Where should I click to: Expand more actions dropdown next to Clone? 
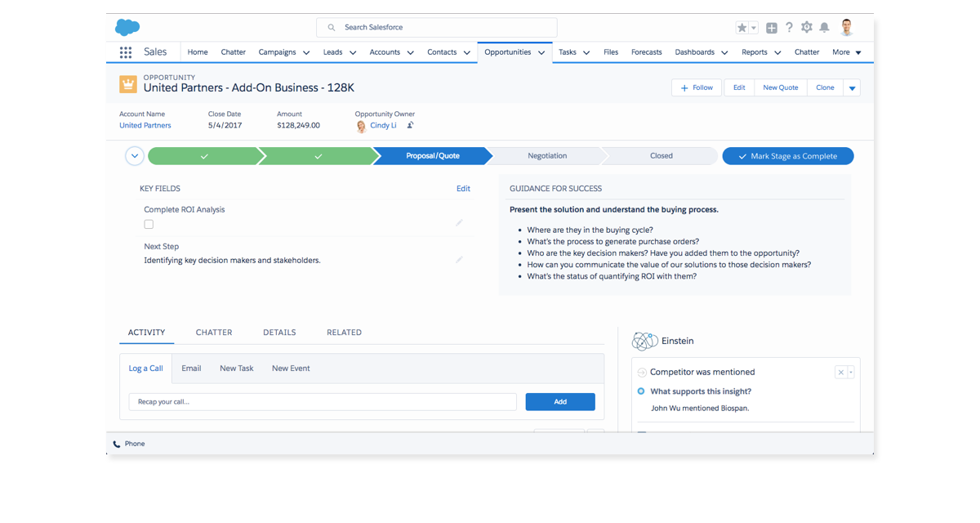(852, 88)
